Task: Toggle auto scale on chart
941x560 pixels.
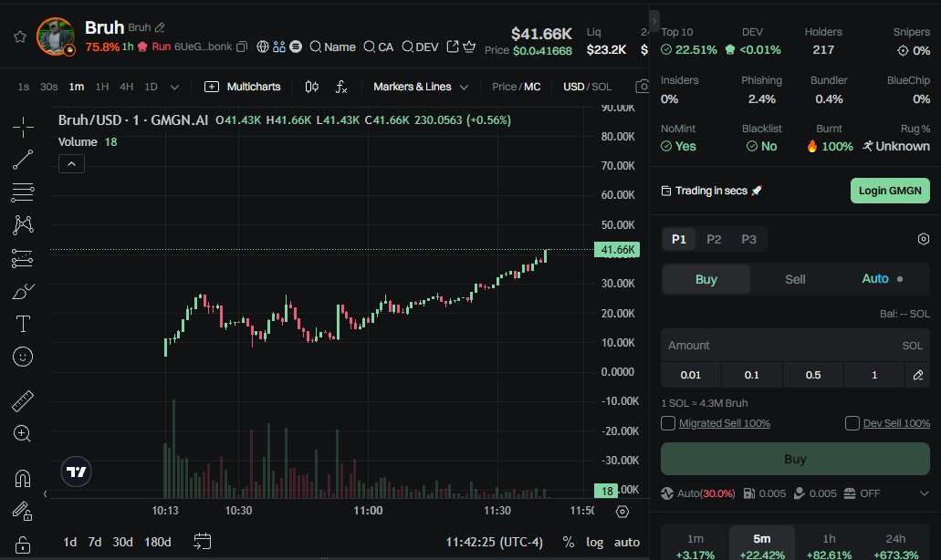Action: tap(626, 542)
